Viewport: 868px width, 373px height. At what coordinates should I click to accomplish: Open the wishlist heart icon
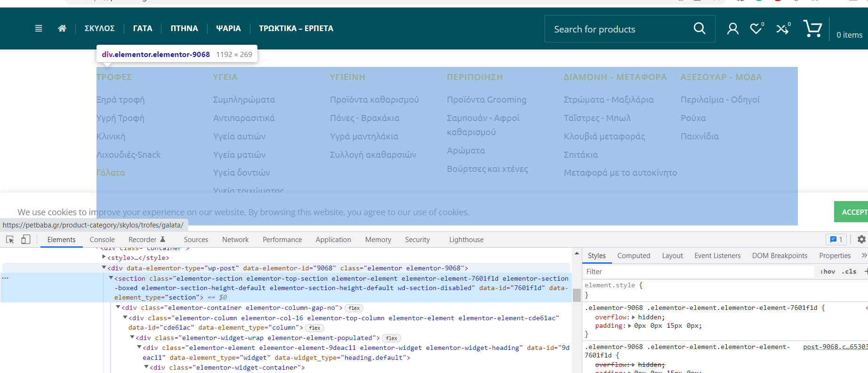756,29
